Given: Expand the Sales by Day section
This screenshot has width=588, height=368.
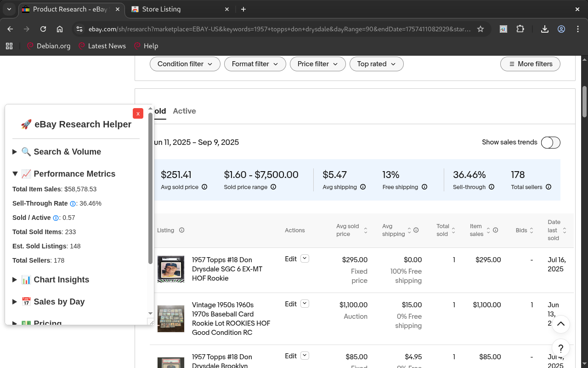Looking at the screenshot, I should pos(48,302).
